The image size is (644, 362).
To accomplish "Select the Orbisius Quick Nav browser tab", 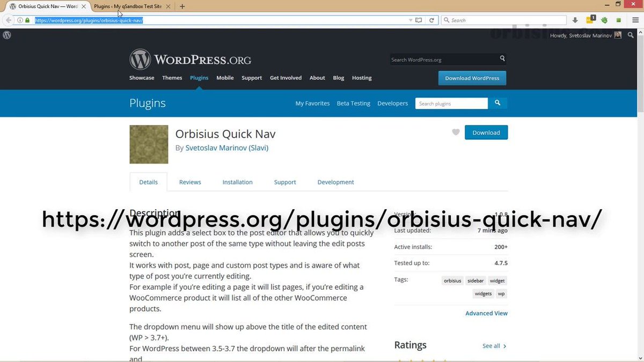I will (46, 6).
